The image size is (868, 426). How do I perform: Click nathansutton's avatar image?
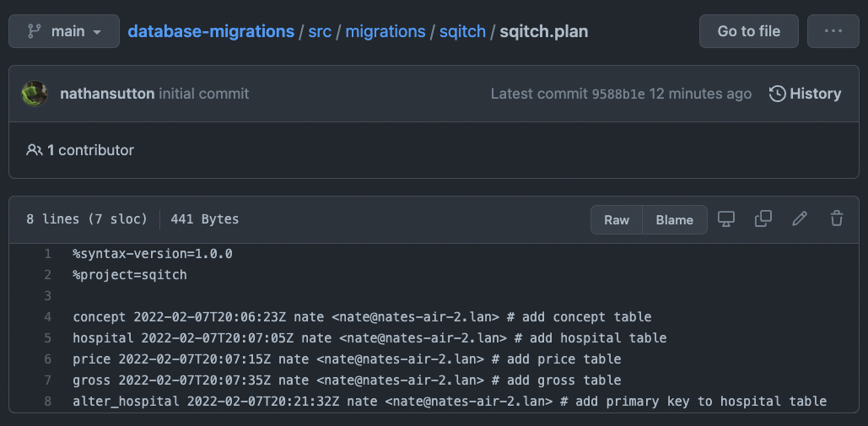[35, 94]
